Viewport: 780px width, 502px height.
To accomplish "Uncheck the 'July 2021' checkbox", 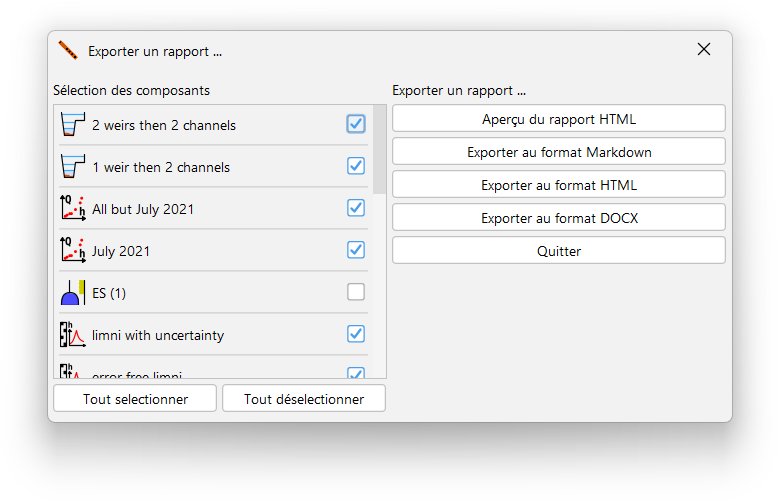I will pos(356,250).
